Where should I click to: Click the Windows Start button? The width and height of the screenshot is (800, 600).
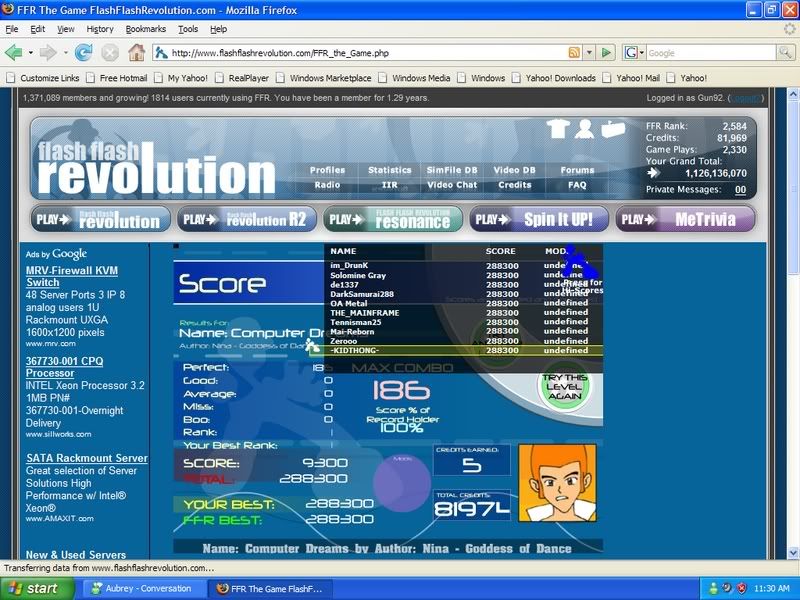30,588
